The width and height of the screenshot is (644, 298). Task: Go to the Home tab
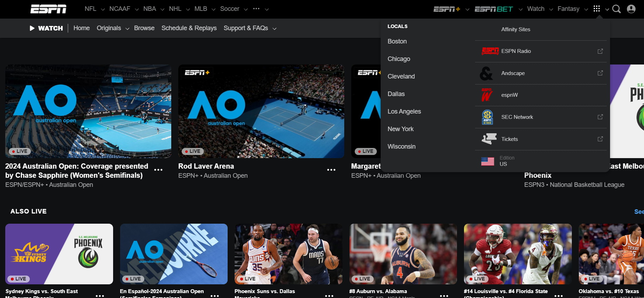point(82,28)
